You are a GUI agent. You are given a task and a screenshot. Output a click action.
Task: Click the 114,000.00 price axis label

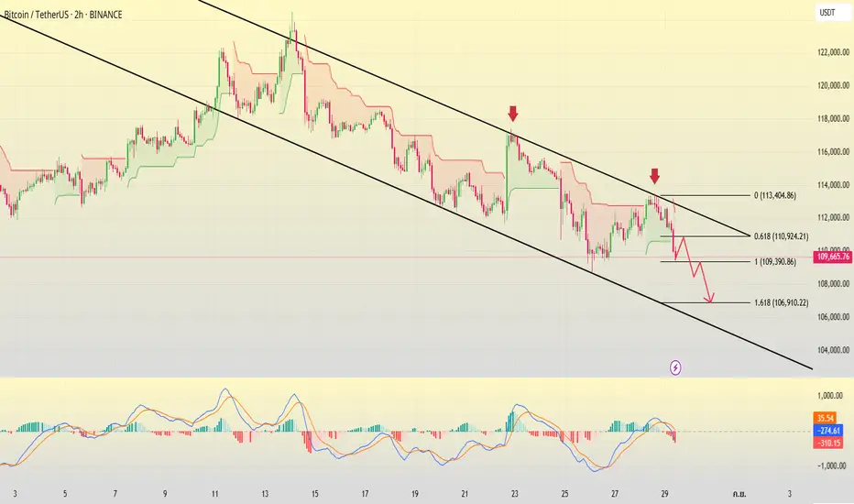coord(833,185)
